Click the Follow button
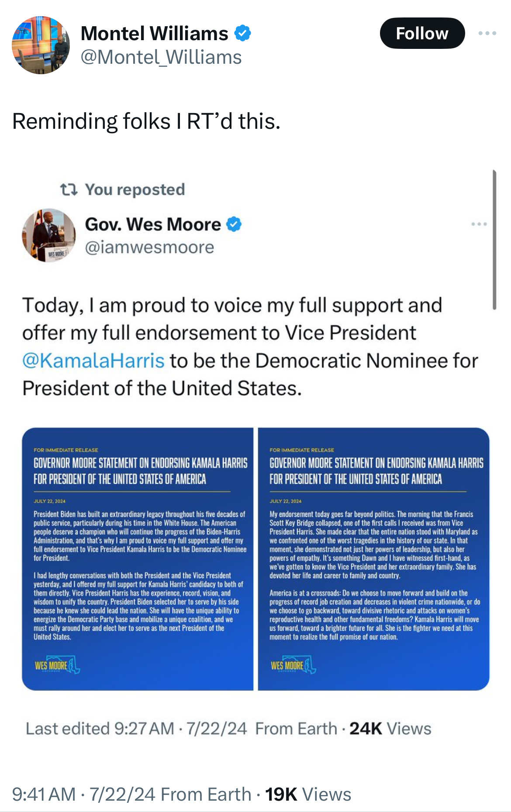Screen dimensions: 511x812 (x=422, y=33)
